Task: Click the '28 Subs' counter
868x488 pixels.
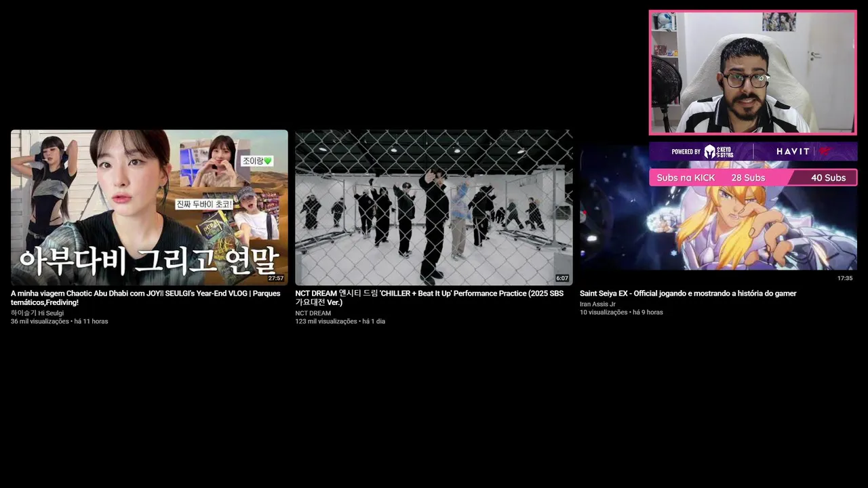Action: pos(748,178)
